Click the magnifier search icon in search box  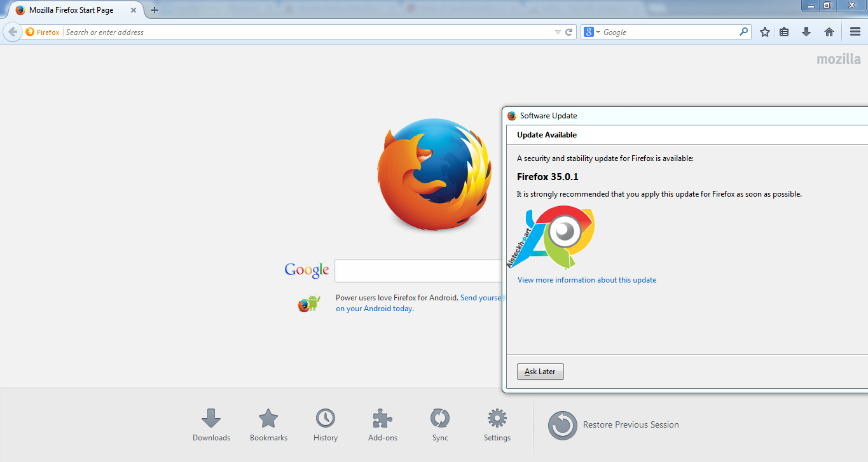tap(743, 32)
